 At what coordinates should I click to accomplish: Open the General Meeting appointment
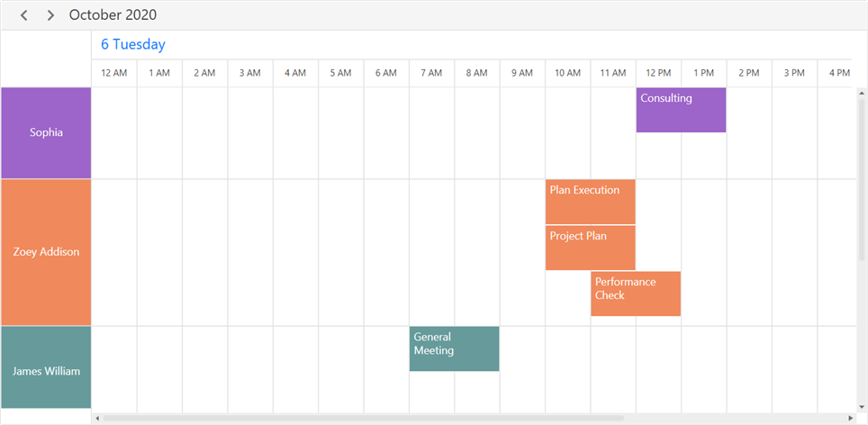click(x=454, y=348)
